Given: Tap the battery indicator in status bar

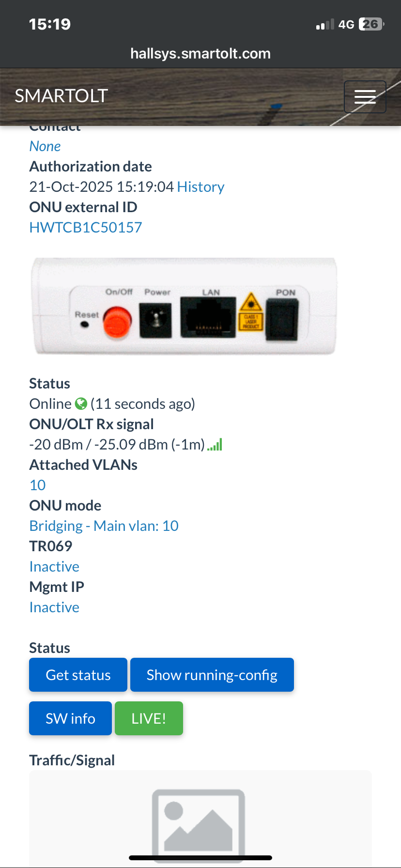Looking at the screenshot, I should 371,24.
